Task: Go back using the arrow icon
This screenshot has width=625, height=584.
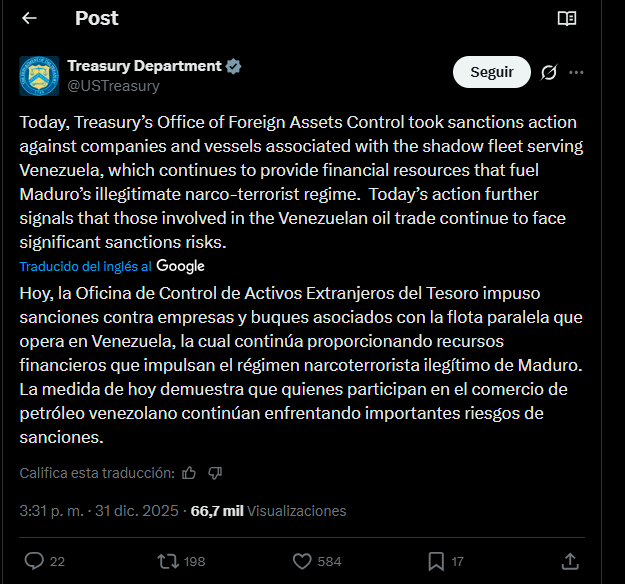Action: 29,18
